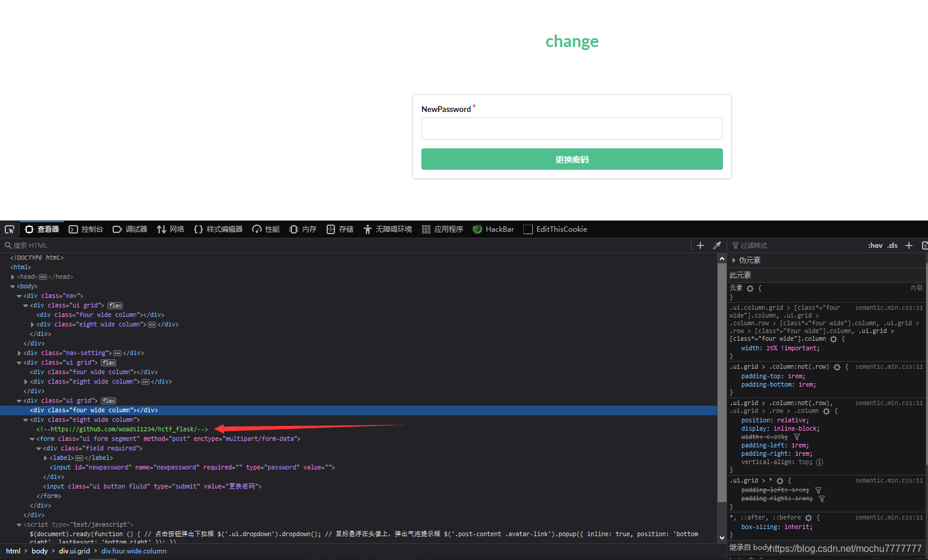Expand the div class nav-setting node

pos(19,353)
